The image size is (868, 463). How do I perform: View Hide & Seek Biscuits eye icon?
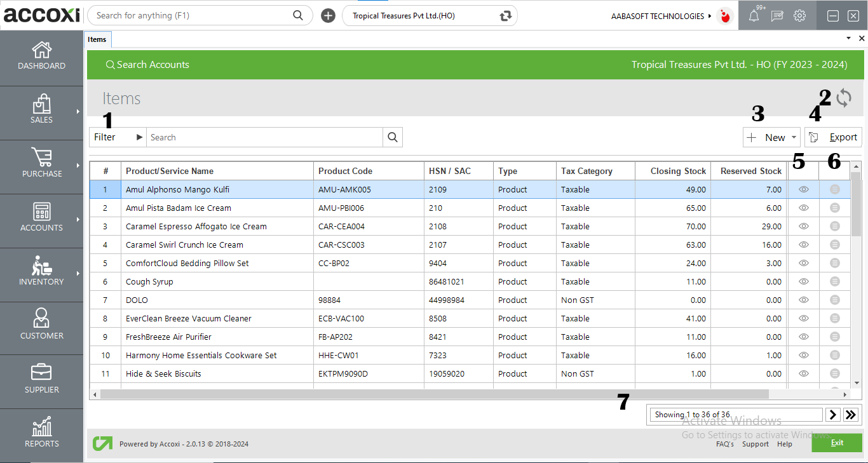tap(803, 373)
